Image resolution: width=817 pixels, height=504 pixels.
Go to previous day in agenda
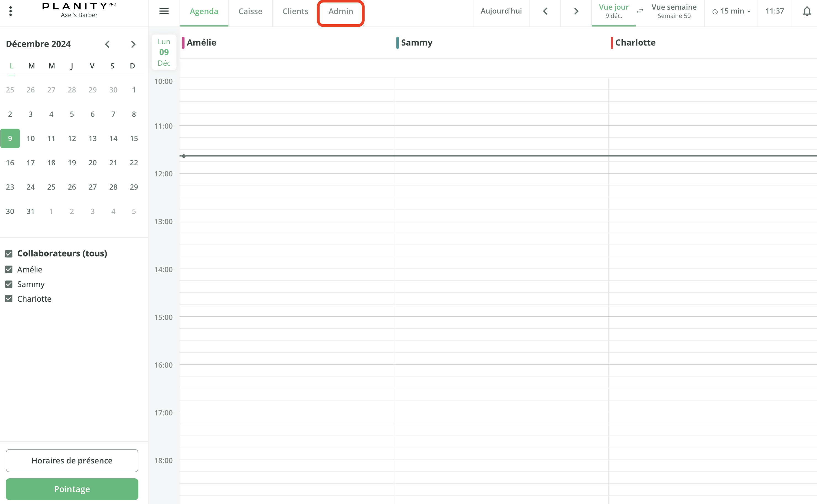point(545,11)
